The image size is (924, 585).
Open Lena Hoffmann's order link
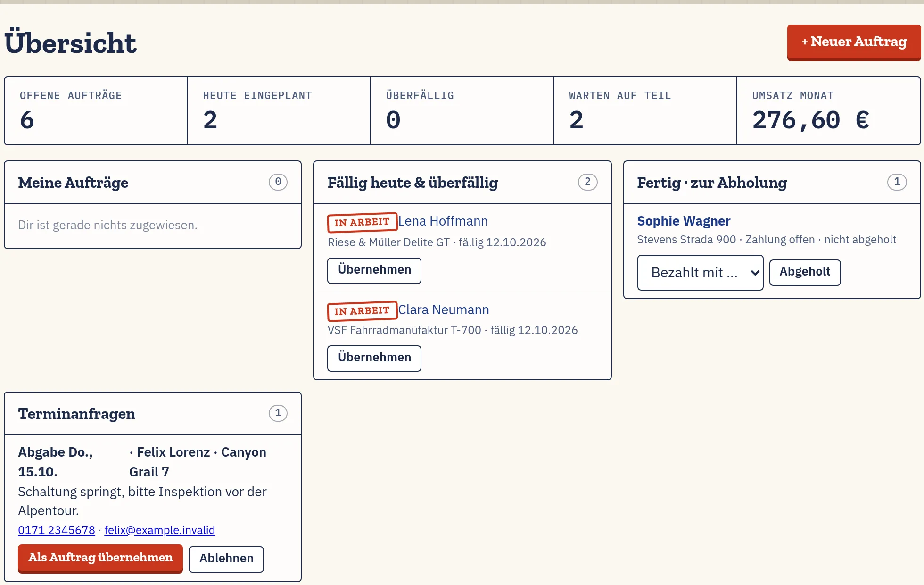(x=443, y=221)
